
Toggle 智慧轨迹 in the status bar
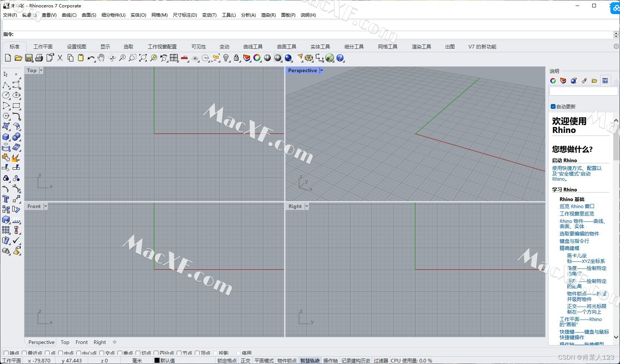coord(310,361)
